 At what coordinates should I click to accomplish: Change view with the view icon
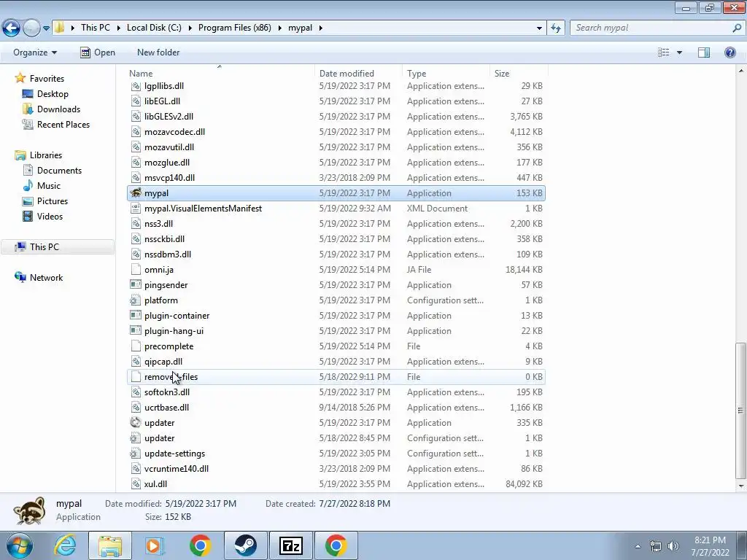coord(664,52)
